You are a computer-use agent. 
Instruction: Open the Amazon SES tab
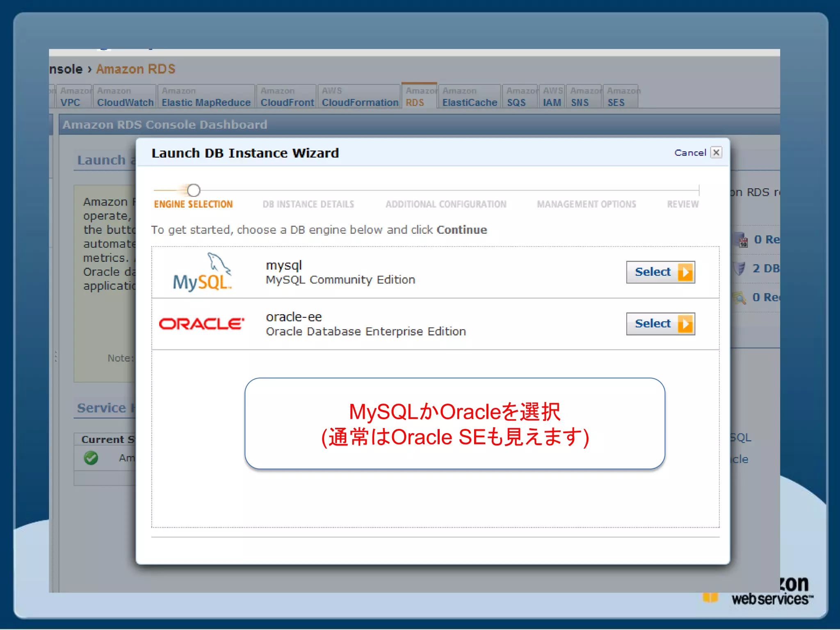click(621, 96)
